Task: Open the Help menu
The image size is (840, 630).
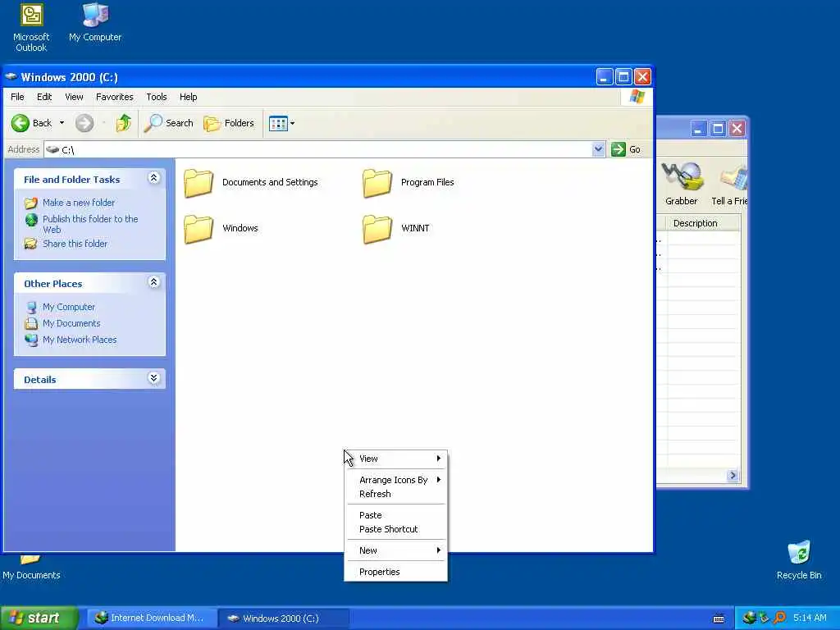Action: pos(188,97)
